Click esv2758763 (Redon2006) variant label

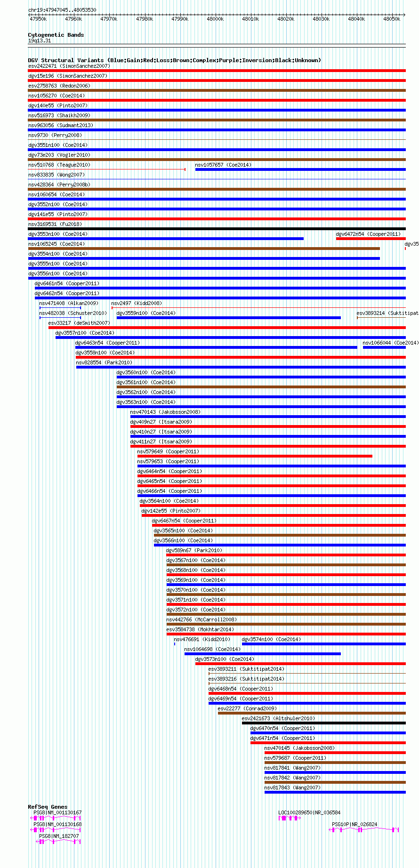pos(59,86)
